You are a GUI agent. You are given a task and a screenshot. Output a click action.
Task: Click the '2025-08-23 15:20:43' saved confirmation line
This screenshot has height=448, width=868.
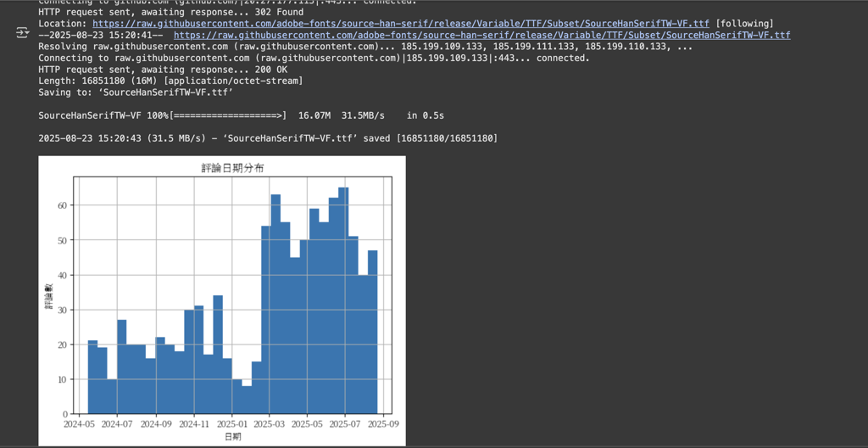tap(268, 138)
